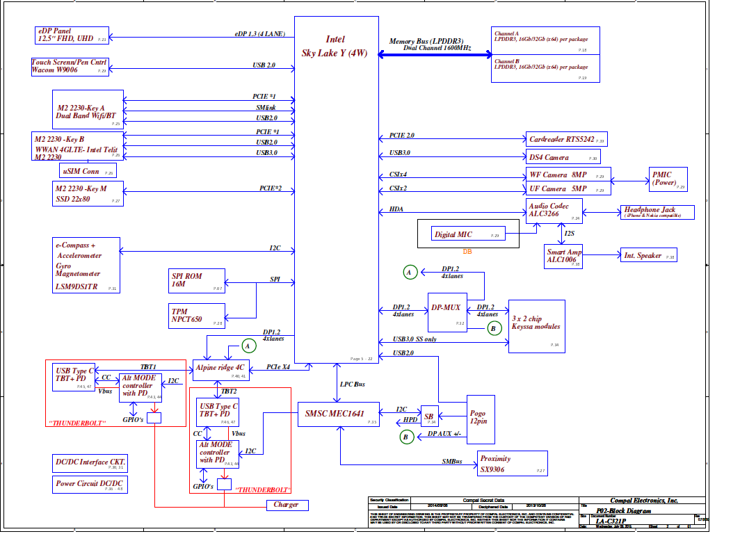Select the Channel B LPDDR3 memory block
The height and width of the screenshot is (534, 756).
point(545,68)
